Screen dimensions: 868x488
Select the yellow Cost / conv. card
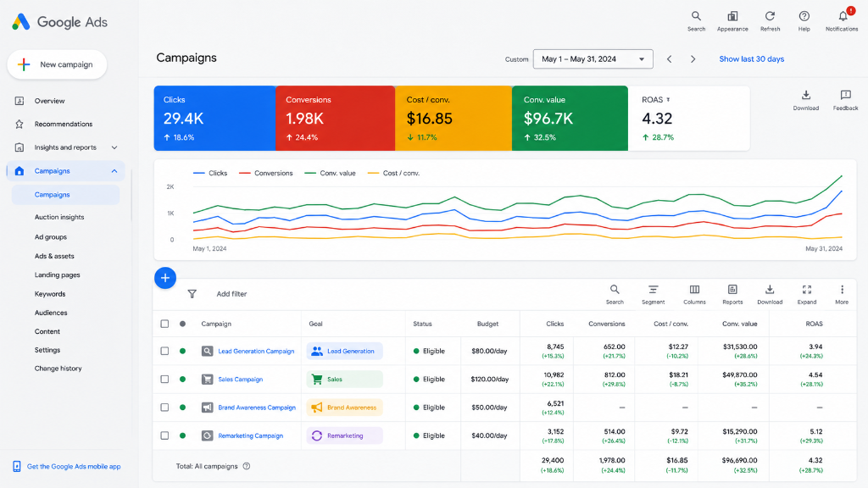[x=453, y=119]
